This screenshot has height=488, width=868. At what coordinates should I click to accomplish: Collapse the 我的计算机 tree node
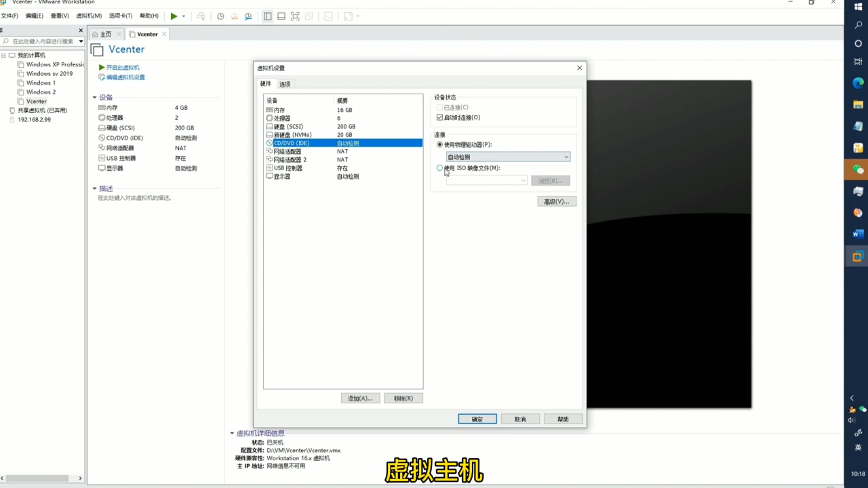pos(3,55)
